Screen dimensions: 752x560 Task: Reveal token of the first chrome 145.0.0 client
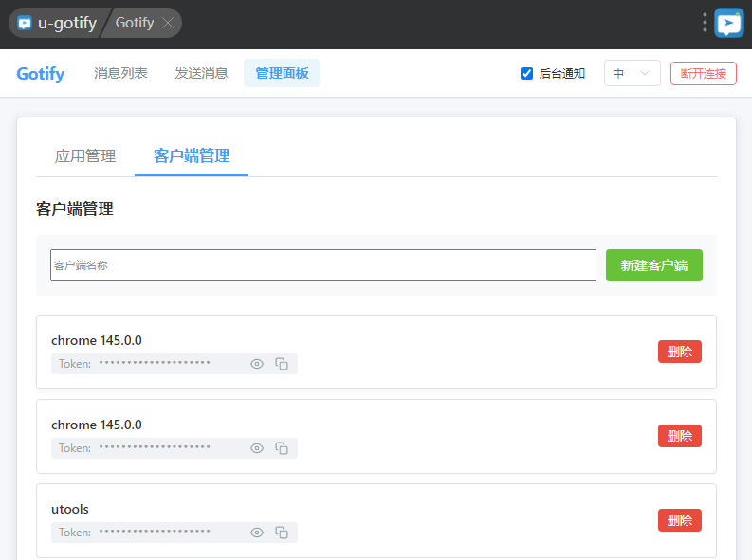(257, 364)
